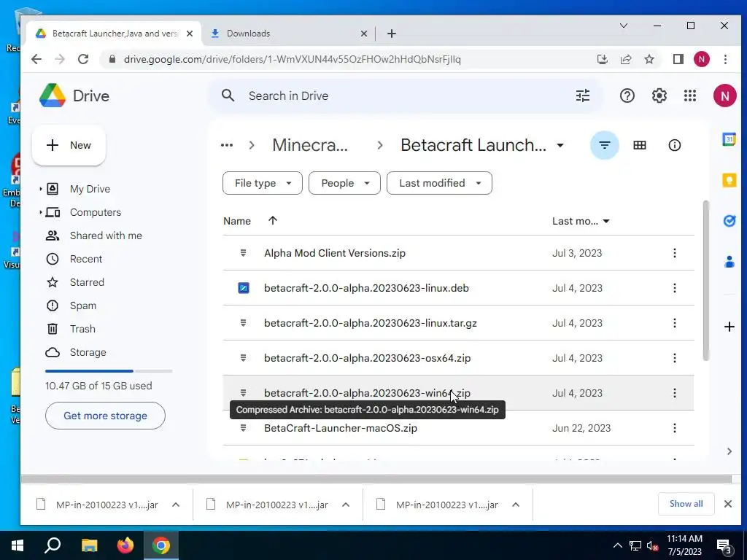The width and height of the screenshot is (747, 560).
Task: Open options for third MP-in-20100223 download
Action: tap(516, 505)
